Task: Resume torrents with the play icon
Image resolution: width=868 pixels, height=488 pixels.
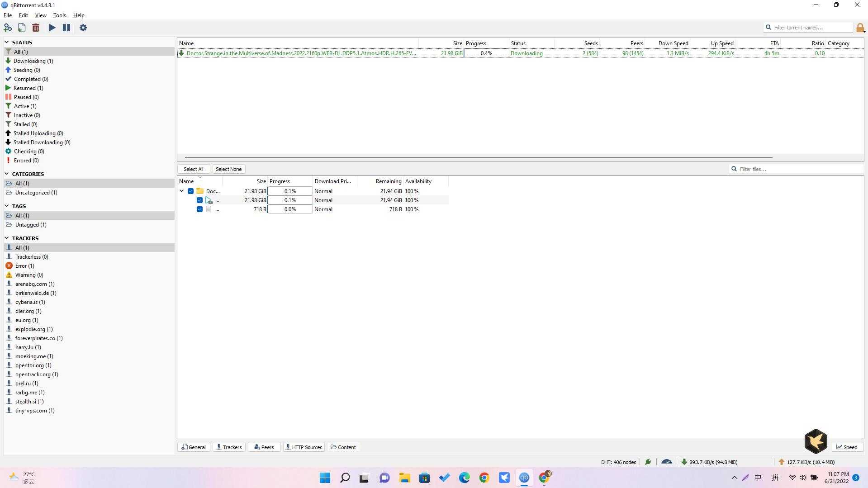Action: coord(52,28)
